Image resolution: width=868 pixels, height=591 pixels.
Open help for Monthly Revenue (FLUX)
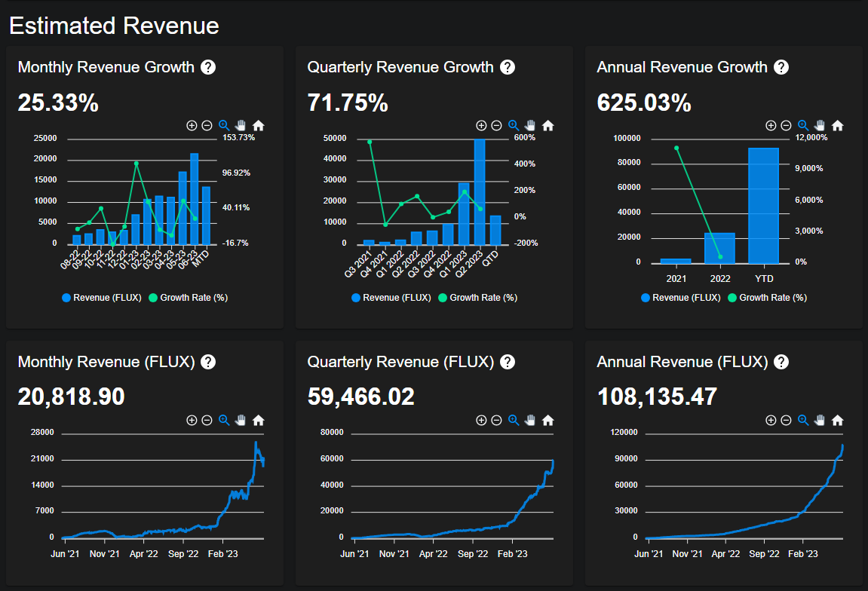tap(208, 362)
